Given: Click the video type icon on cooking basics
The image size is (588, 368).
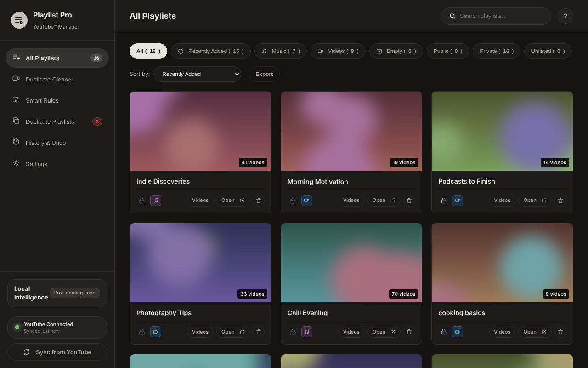Looking at the screenshot, I should pos(458,332).
